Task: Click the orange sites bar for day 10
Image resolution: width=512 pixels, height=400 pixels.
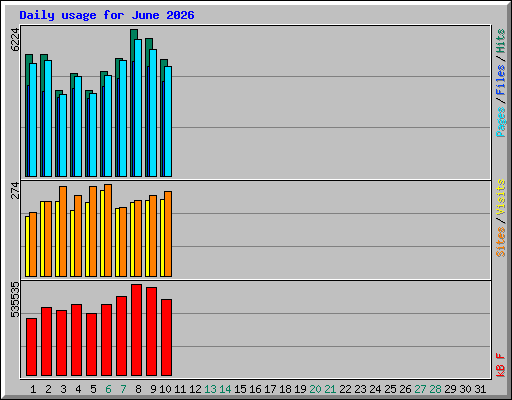Action: tap(168, 234)
